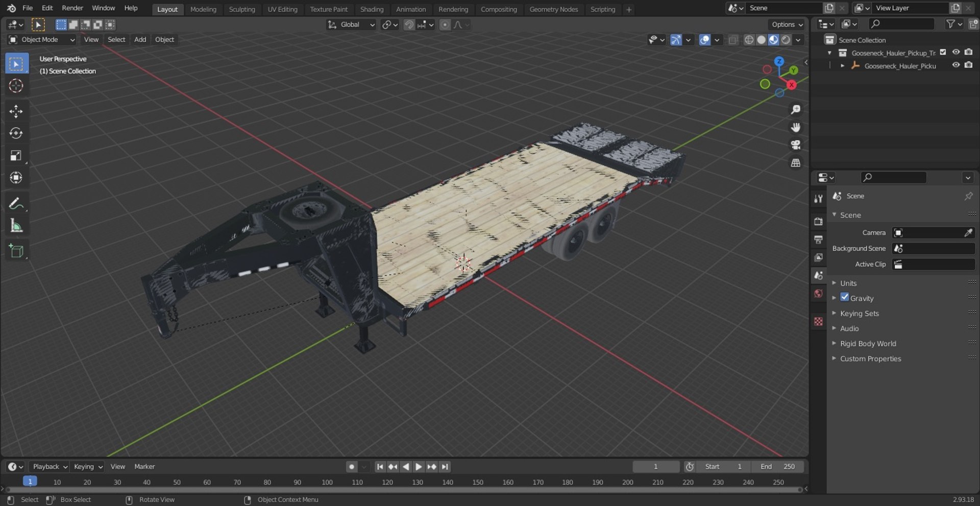Activate the Transform tool
The height and width of the screenshot is (506, 980).
[16, 178]
